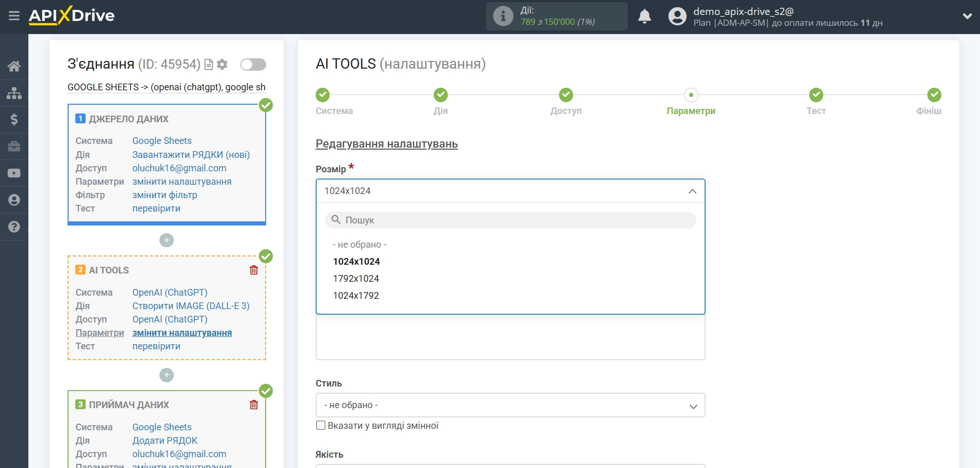Open receiver access oluchuk16@gmail.com link

pos(179,454)
